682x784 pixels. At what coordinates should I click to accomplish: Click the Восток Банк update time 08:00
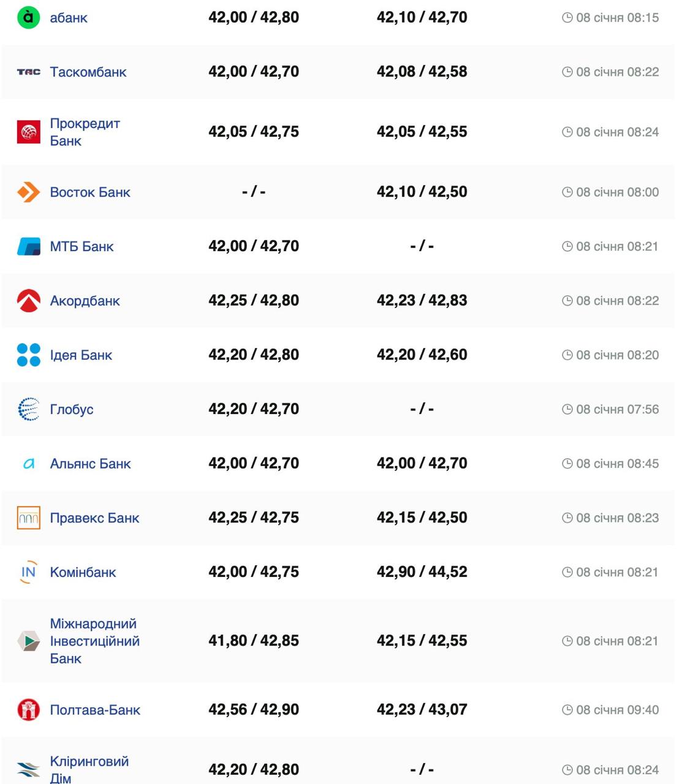coord(617,192)
